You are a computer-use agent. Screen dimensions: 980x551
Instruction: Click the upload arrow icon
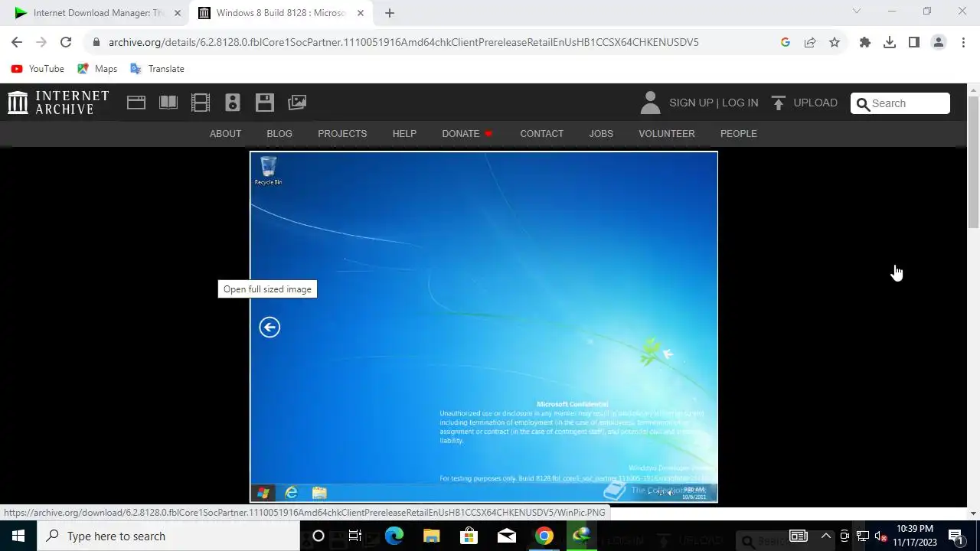(x=779, y=103)
